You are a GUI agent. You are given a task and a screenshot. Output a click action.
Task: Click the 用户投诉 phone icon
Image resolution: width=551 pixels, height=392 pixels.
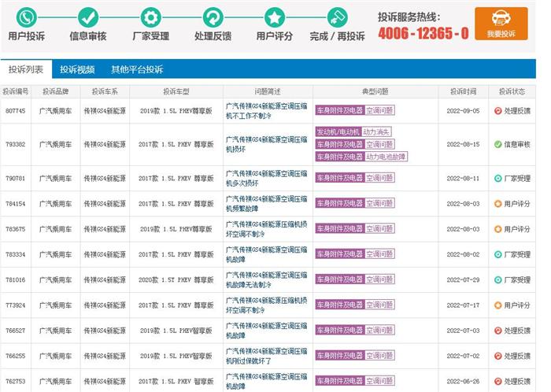[27, 17]
